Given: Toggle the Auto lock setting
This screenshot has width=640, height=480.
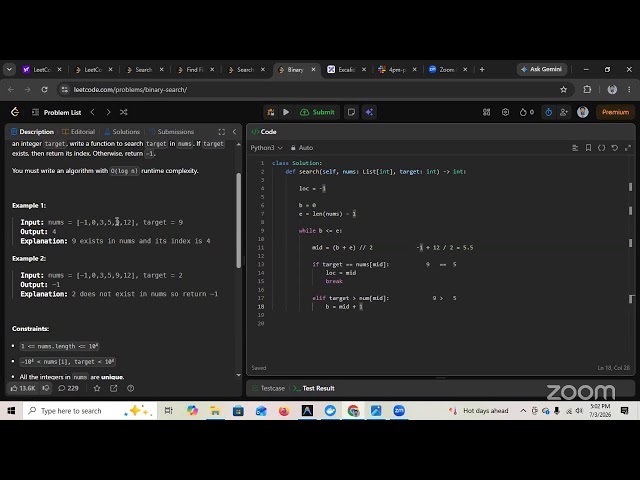Looking at the screenshot, I should click(302, 147).
